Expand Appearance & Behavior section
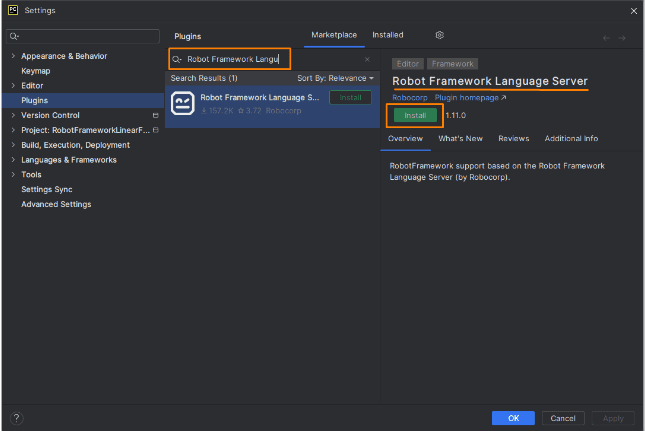The height and width of the screenshot is (431, 645). pos(13,56)
